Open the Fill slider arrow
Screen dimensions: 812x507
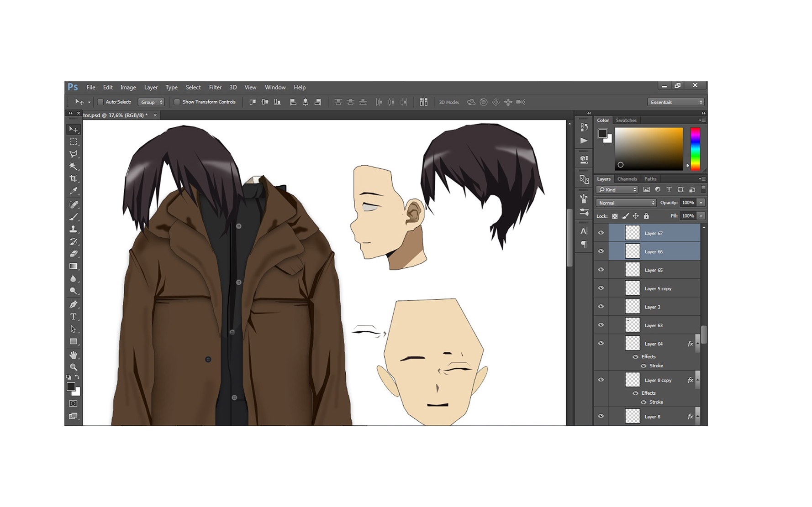(x=701, y=216)
